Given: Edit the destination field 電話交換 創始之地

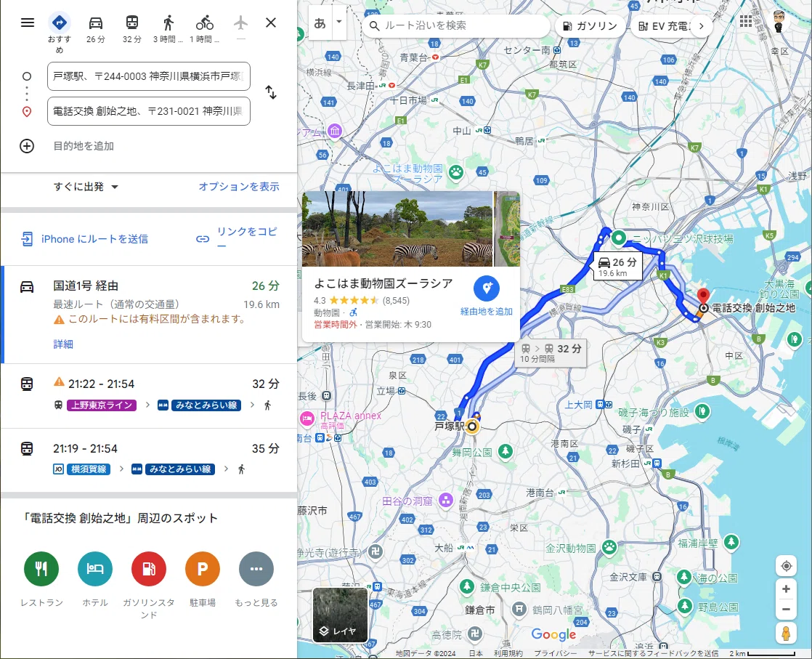Looking at the screenshot, I should (x=149, y=111).
